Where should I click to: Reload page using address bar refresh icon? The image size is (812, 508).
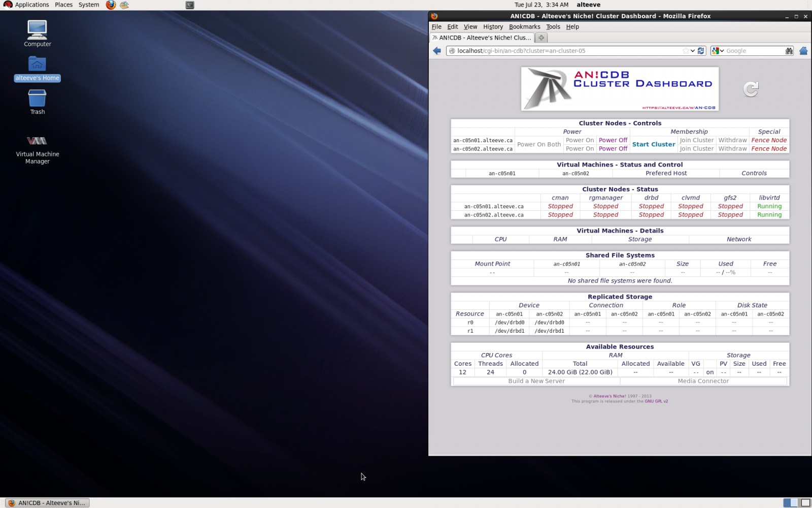point(701,51)
